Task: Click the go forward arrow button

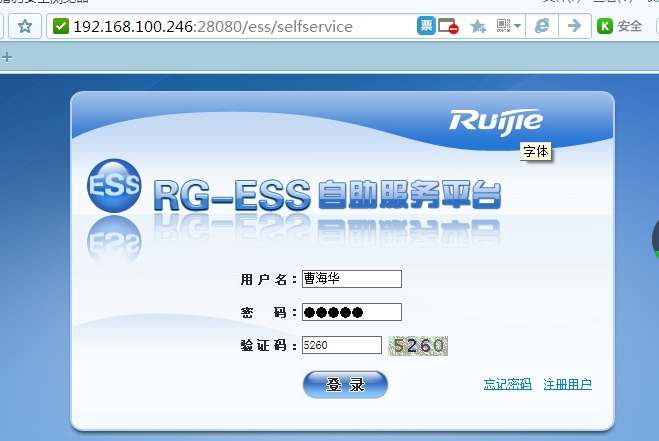Action: 574,26
